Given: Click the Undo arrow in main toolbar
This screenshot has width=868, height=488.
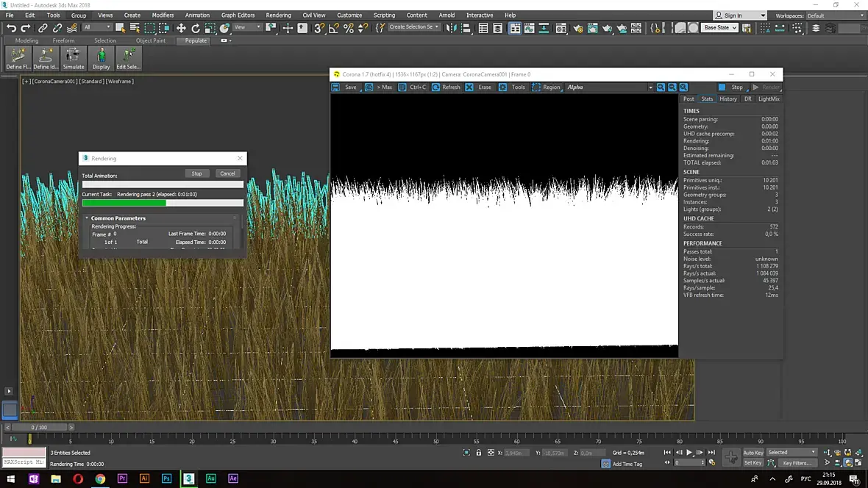Looking at the screenshot, I should pos(11,28).
